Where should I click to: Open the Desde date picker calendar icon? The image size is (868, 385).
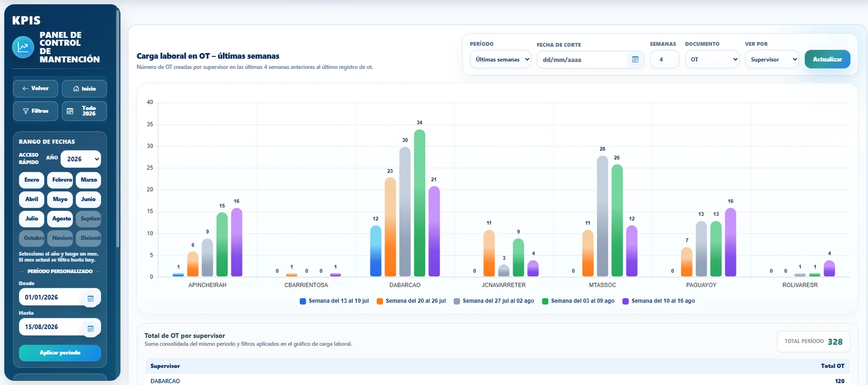point(90,299)
